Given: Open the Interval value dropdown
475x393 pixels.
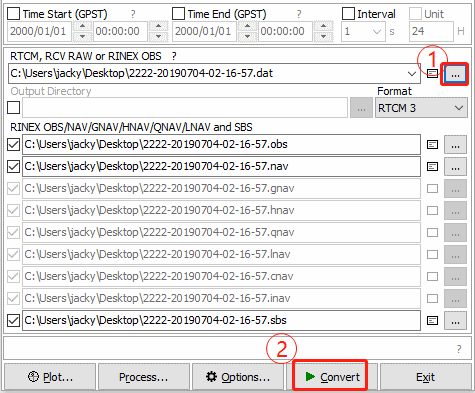Looking at the screenshot, I should pos(377,32).
